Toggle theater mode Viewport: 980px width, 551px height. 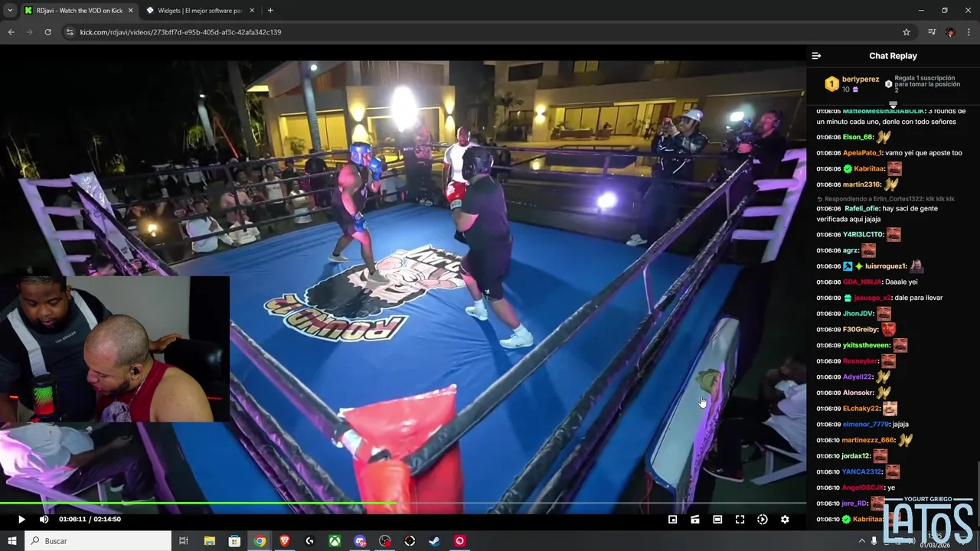717,520
